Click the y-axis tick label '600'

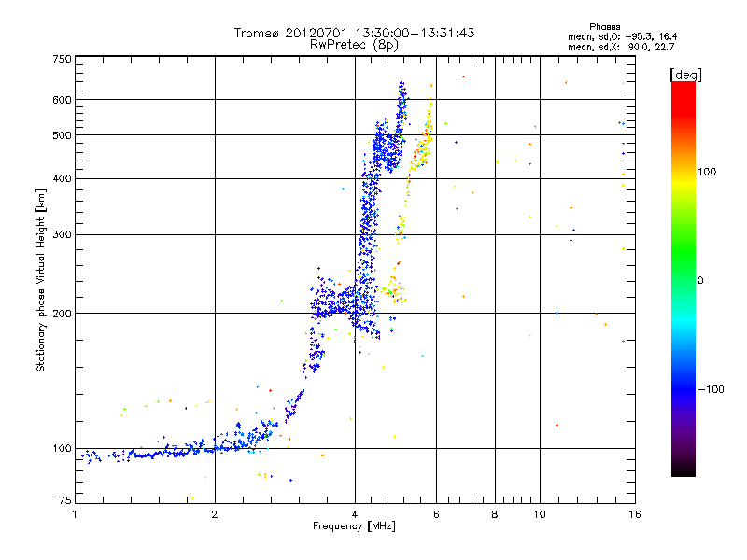point(62,100)
